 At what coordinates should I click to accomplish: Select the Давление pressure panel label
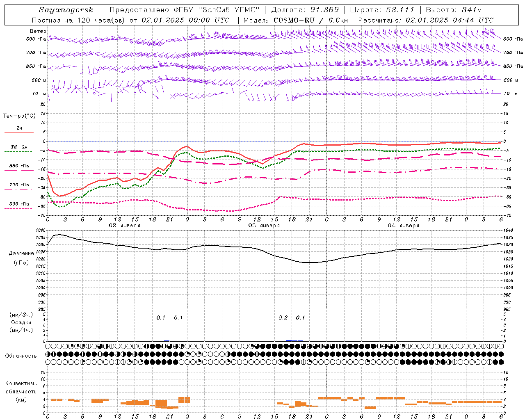(x=21, y=253)
